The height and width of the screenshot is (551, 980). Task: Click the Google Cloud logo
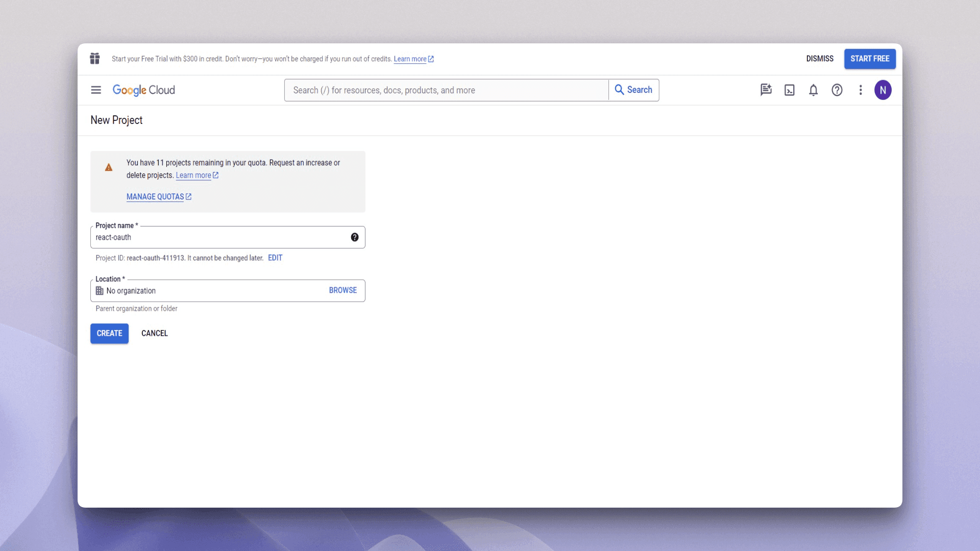143,90
